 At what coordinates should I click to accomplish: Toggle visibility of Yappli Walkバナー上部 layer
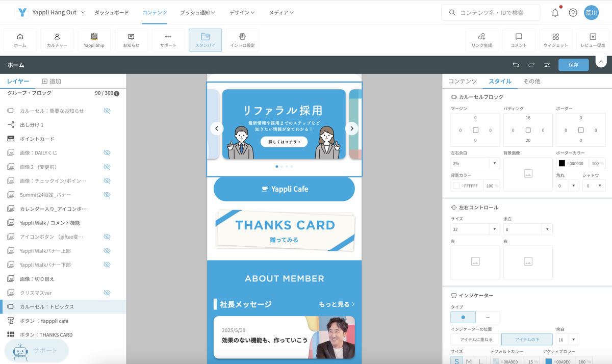tap(107, 251)
